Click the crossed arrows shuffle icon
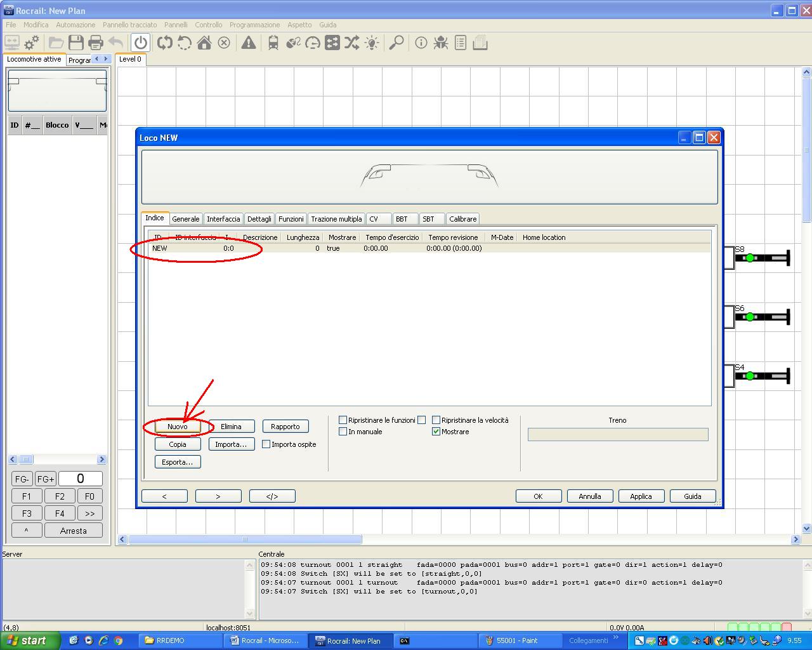This screenshot has width=812, height=650. 352,43
